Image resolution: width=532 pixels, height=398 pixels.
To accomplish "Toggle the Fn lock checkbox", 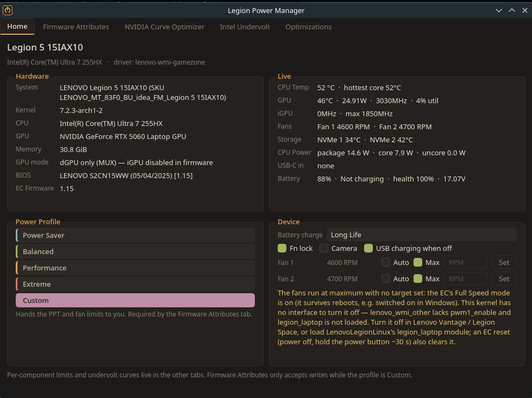I will (282, 249).
